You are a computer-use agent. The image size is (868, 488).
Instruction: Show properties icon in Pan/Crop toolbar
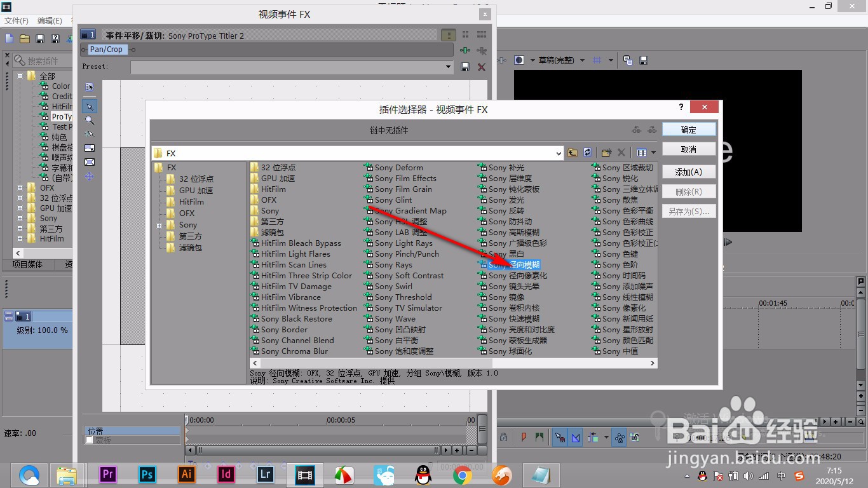90,87
